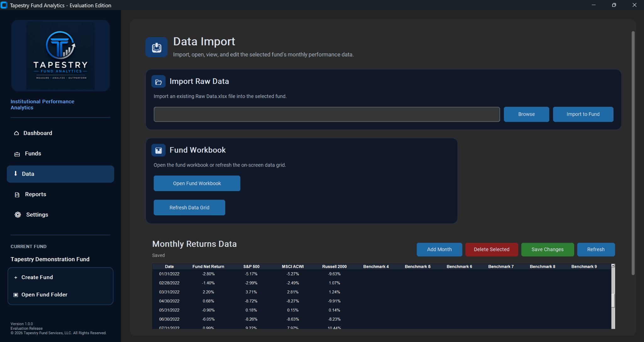Select the 05/31/2022 date cell
The width and height of the screenshot is (644, 342).
pos(169,310)
